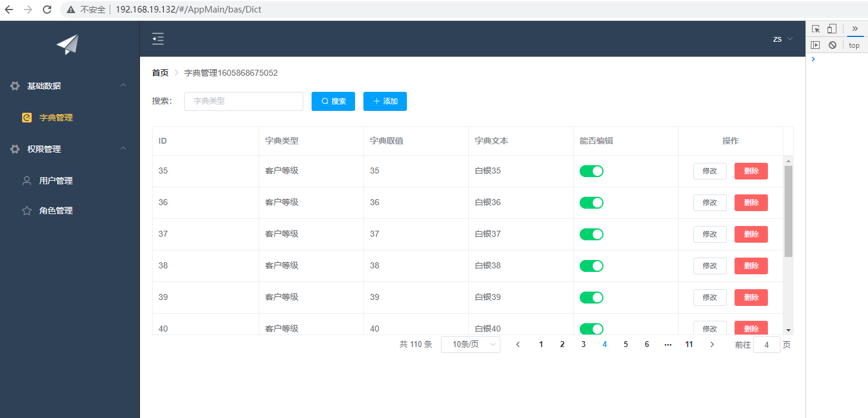The height and width of the screenshot is (418, 868).
Task: Show DevTools console sidebar icon
Action: coord(816,45)
